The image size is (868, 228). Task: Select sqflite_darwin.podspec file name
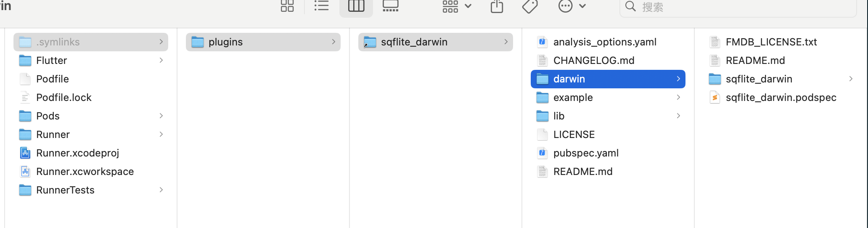[781, 98]
